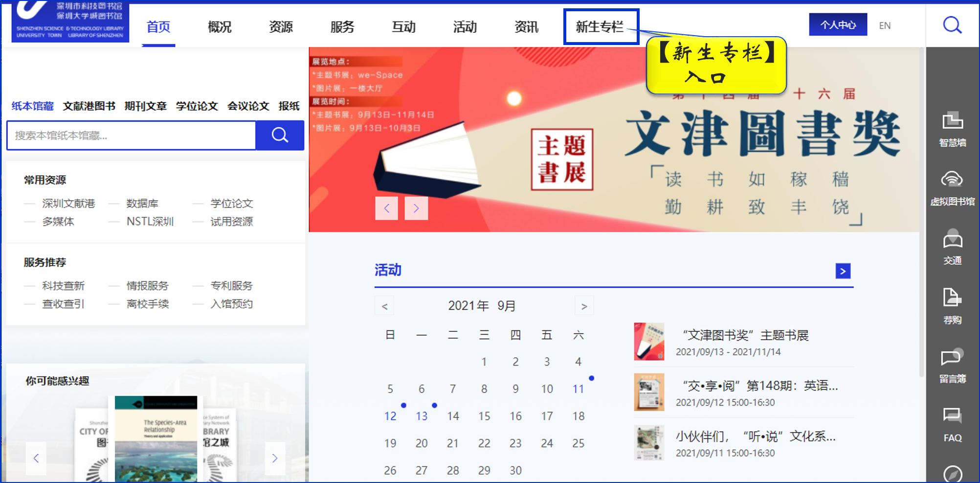Image resolution: width=980 pixels, height=483 pixels.
Task: Go back to previous calendar month
Action: [x=385, y=306]
